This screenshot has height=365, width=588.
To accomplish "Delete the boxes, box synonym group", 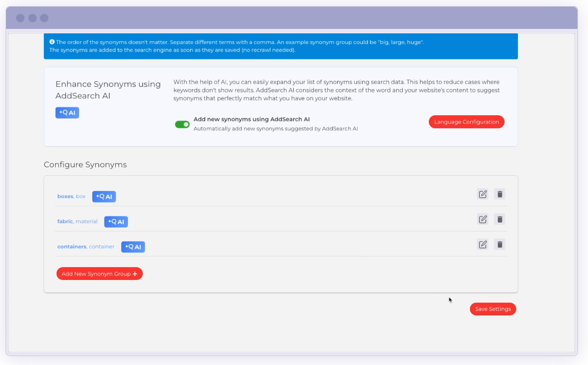I will (500, 194).
